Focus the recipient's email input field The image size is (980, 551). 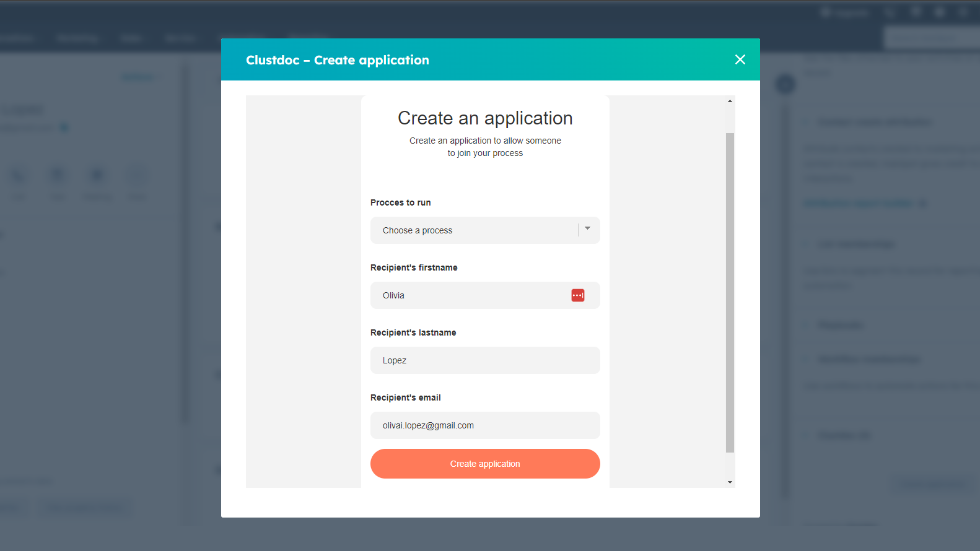tap(485, 425)
